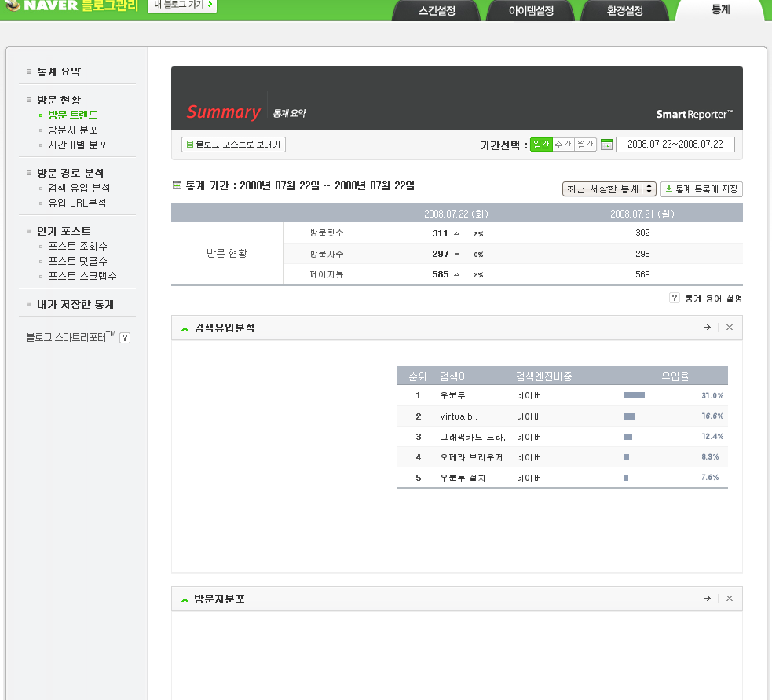The image size is (772, 700).
Task: Open 통계 요약 in the sidebar
Action: pyautogui.click(x=59, y=72)
